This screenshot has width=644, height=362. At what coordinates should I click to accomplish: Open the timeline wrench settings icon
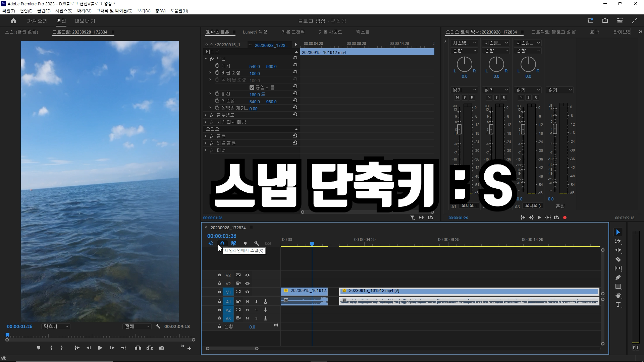(257, 243)
